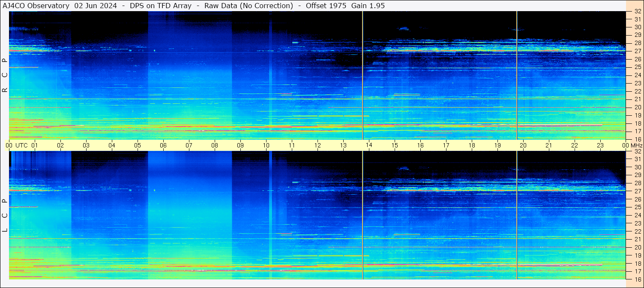Click hour "05" on the UTC time axis
This screenshot has width=644, height=288.
[138, 145]
